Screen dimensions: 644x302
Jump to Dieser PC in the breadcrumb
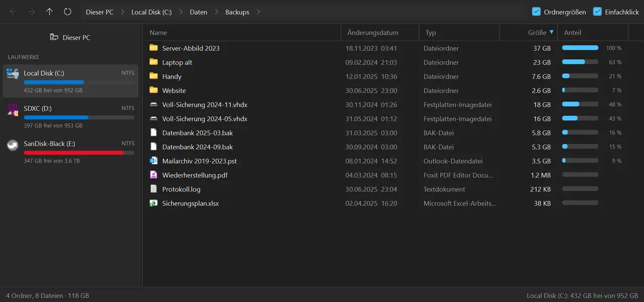pyautogui.click(x=100, y=12)
